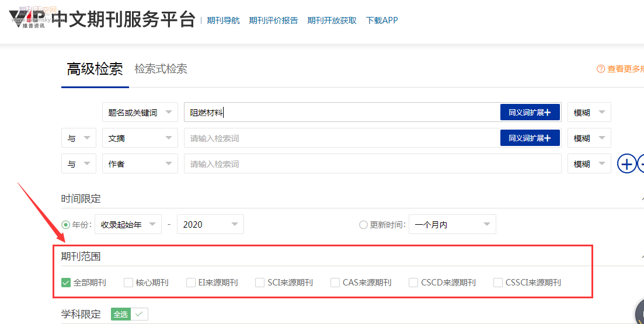Click the question mark help icon
The width and height of the screenshot is (644, 324).
point(600,69)
